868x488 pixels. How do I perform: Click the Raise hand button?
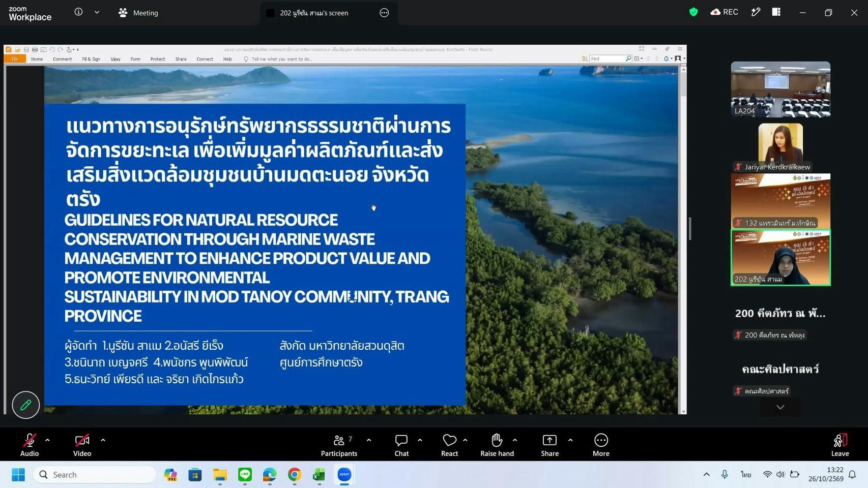(497, 444)
